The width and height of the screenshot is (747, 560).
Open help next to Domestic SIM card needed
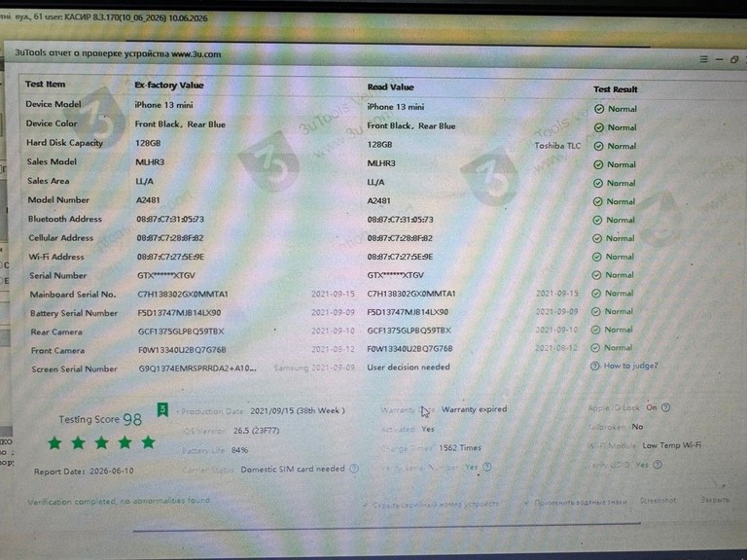[354, 469]
